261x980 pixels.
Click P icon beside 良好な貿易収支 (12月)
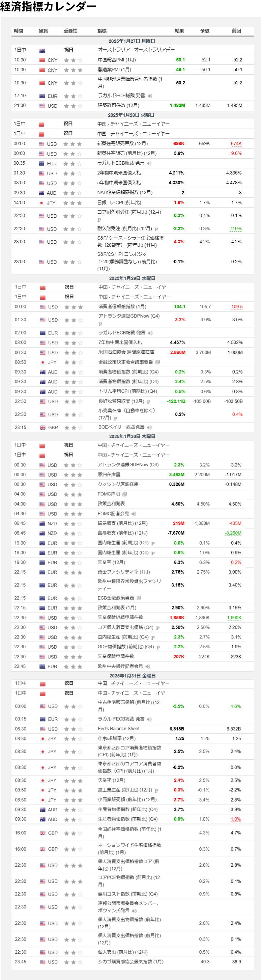click(x=149, y=402)
